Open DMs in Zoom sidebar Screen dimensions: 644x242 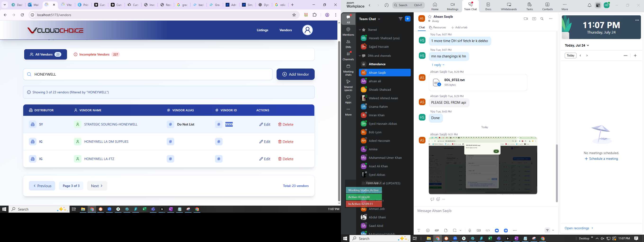click(348, 44)
